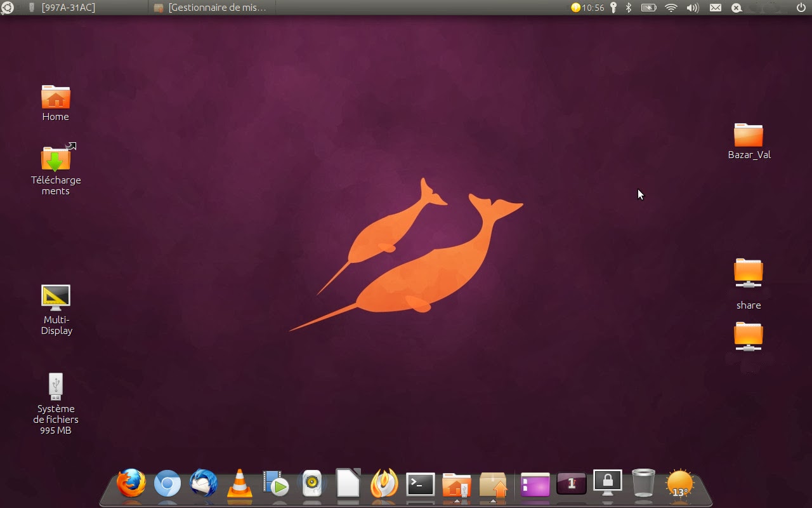Check the weather via the 13° indicator
Screen dimensions: 812x508
(x=679, y=485)
